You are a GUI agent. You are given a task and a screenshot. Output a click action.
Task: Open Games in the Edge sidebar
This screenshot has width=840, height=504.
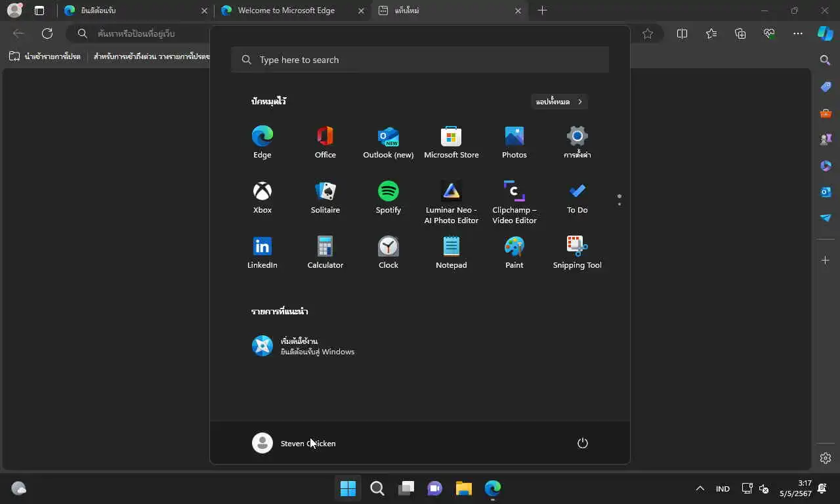click(826, 139)
